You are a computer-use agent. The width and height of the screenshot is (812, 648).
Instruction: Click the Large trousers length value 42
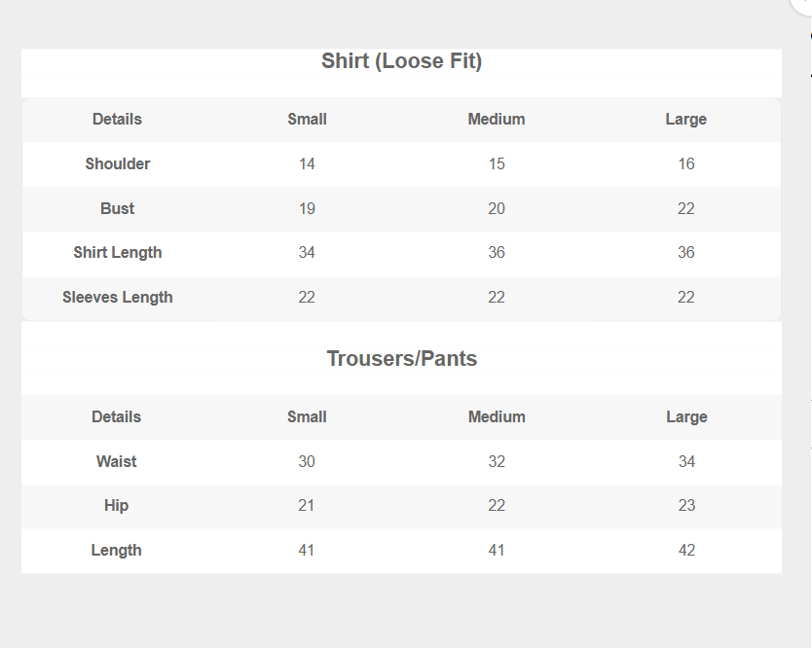[686, 550]
